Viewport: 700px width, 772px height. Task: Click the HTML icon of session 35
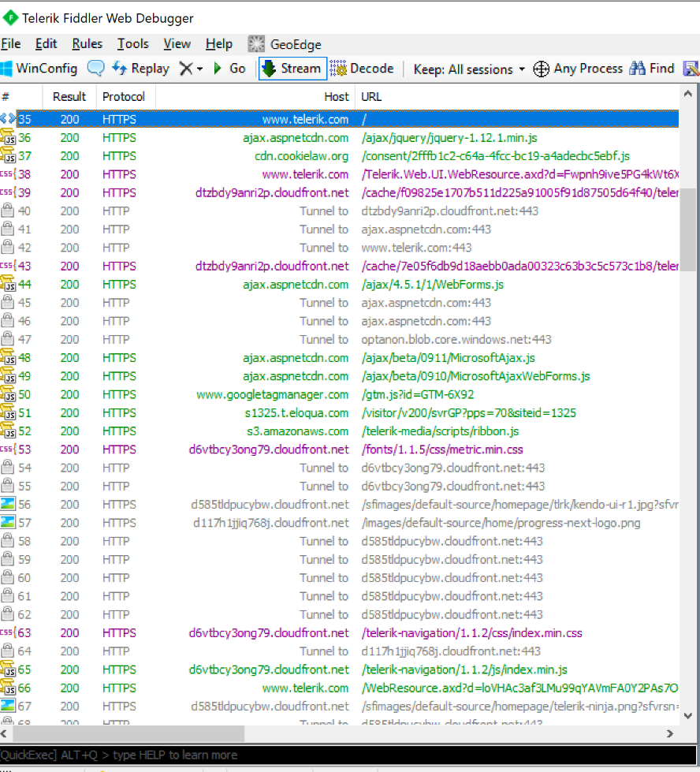click(x=8, y=118)
